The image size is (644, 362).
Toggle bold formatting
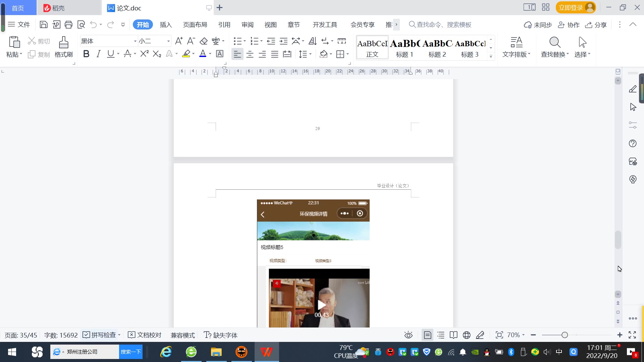click(x=86, y=54)
